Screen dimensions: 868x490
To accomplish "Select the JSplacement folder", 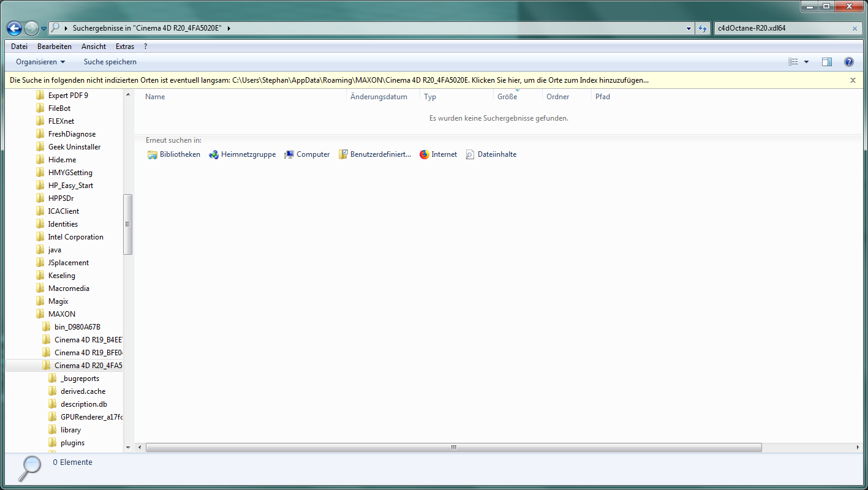I will 69,263.
